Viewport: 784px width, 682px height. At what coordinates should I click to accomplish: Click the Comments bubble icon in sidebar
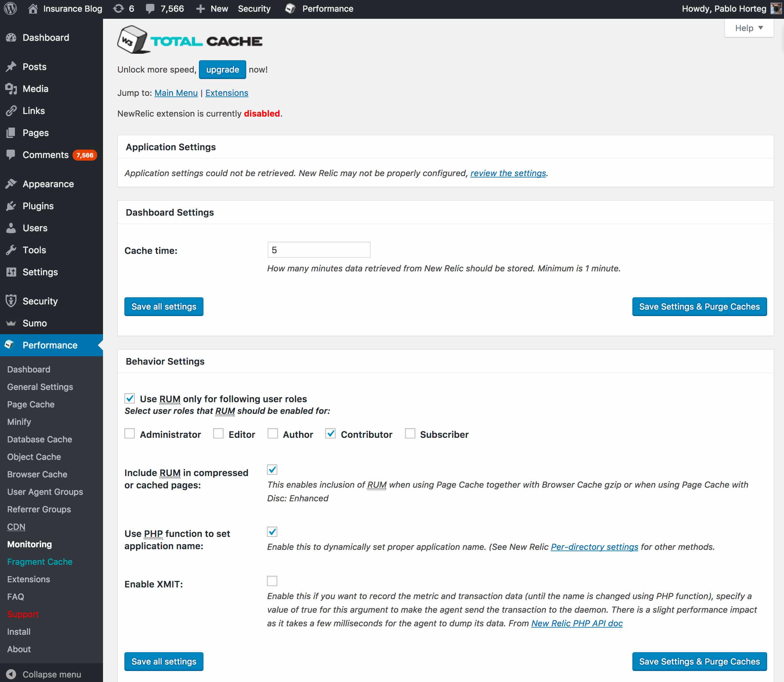(11, 154)
